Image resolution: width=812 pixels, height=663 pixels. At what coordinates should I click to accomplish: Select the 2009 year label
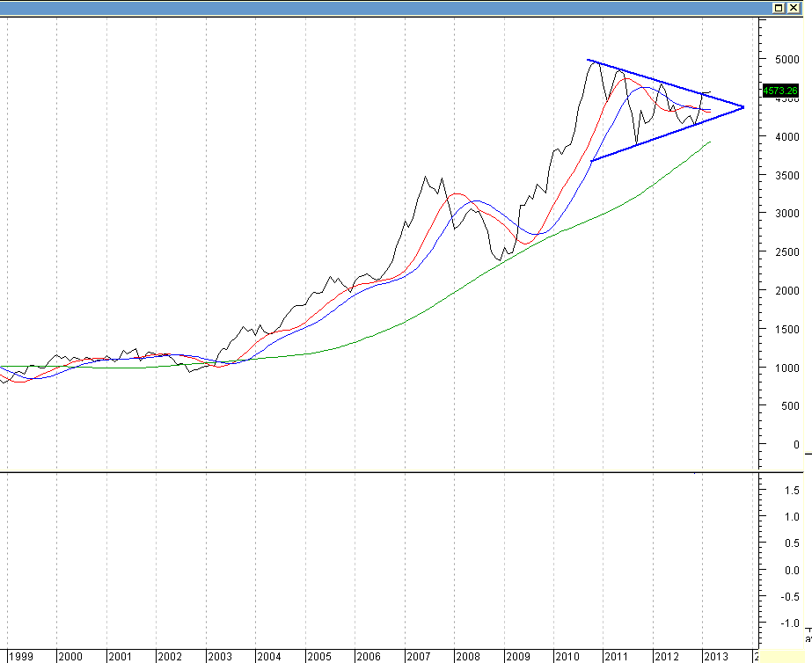pos(517,656)
